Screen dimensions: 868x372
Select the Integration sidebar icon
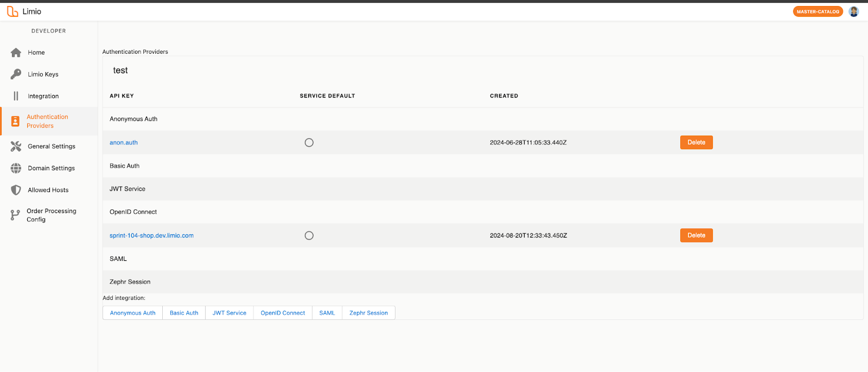(16, 96)
